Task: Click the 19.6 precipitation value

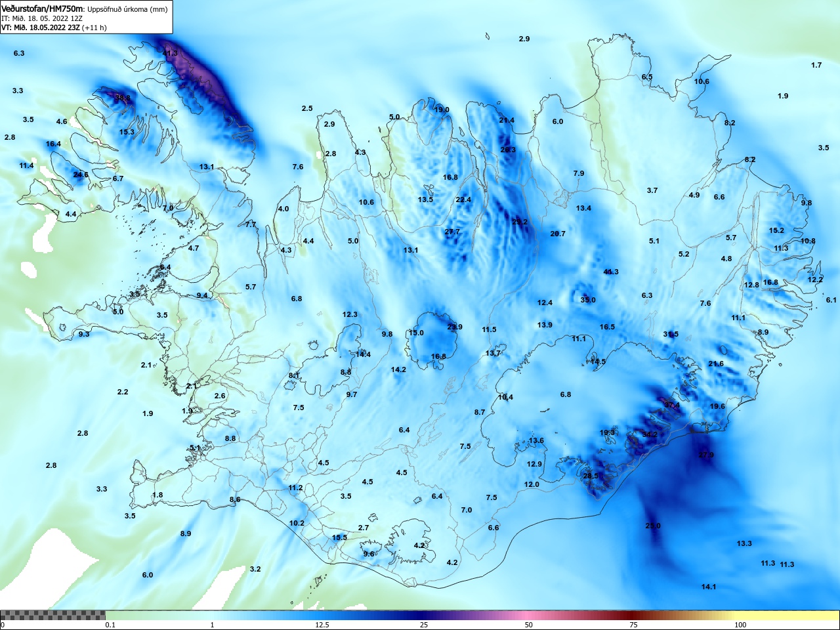Action: [717, 406]
